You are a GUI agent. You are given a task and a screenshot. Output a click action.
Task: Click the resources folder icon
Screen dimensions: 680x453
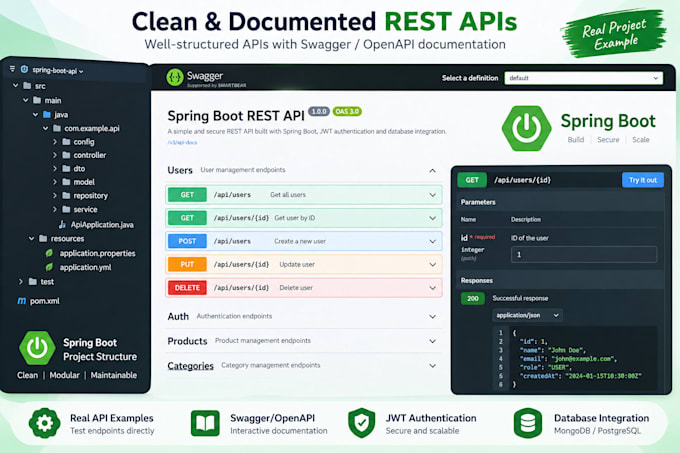[43, 238]
